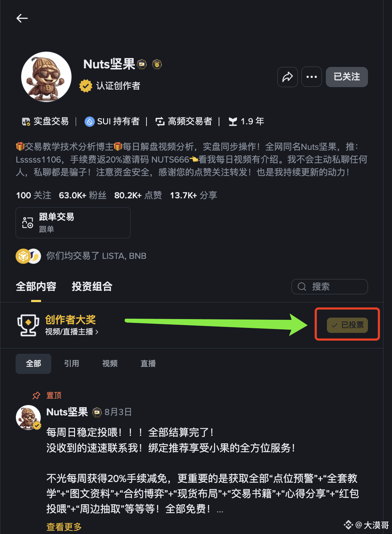Image resolution: width=392 pixels, height=534 pixels.
Task: Toggle the 已关注 follow button
Action: (347, 76)
